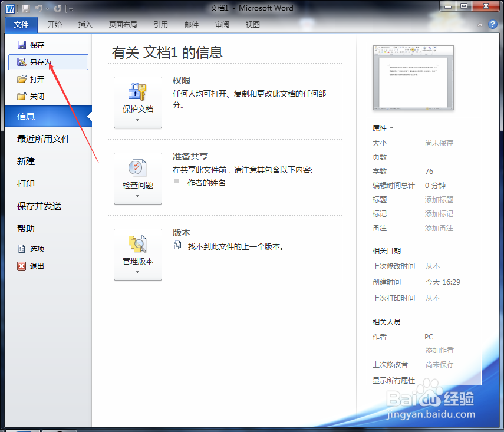Click the 另存为 disk-with-pencil icon
504x432 pixels.
click(x=22, y=62)
